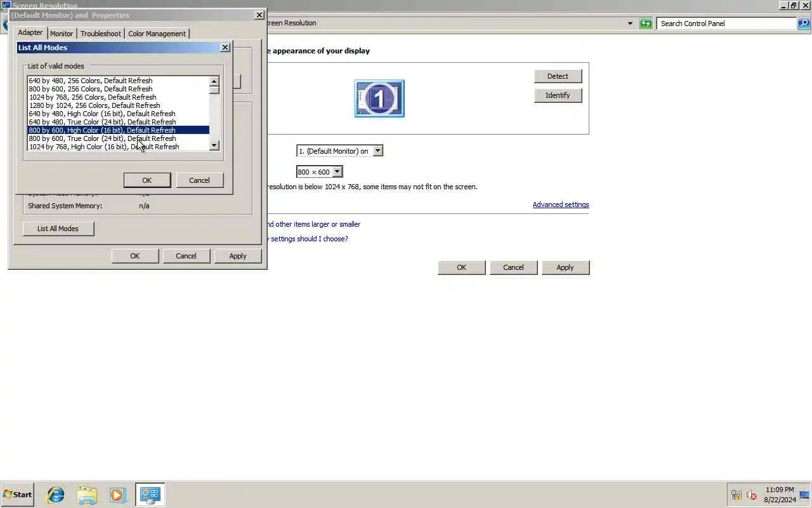This screenshot has height=508, width=812.
Task: Select 800 by 600, True Color (24 bit) mode
Action: [x=118, y=138]
